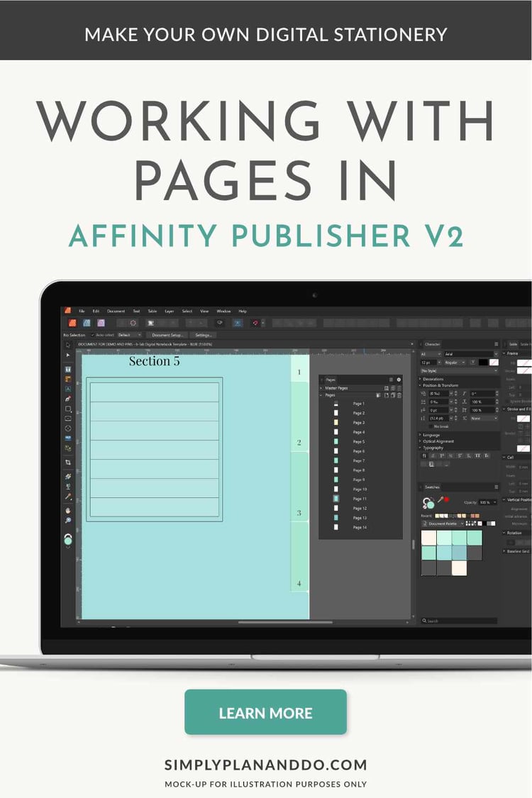The width and height of the screenshot is (532, 798).
Task: Select the Move tool arrow
Action: pyautogui.click(x=67, y=345)
